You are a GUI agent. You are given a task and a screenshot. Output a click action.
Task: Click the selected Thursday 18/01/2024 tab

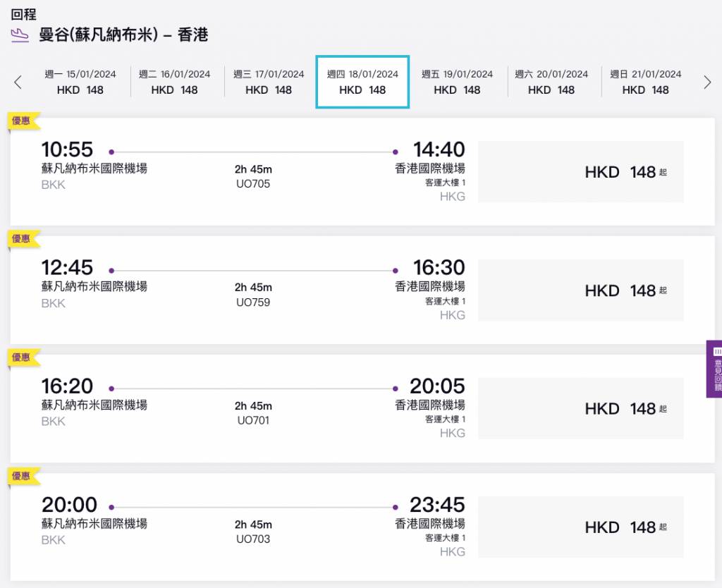coord(362,82)
